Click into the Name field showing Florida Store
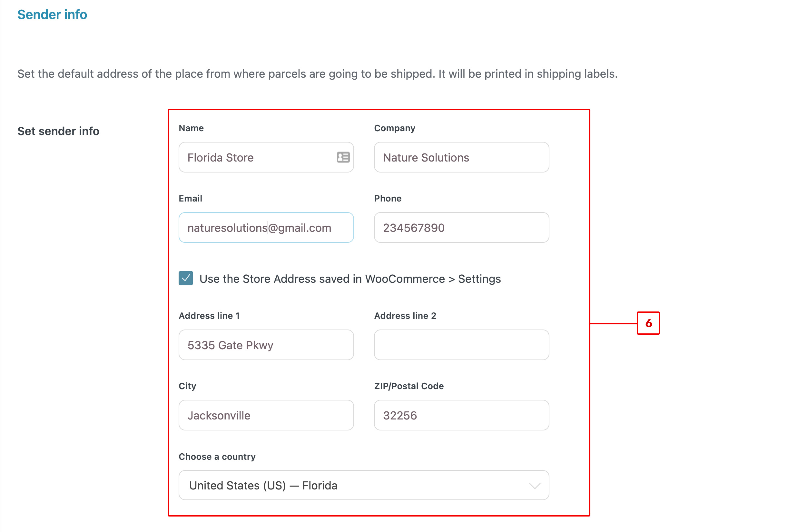The image size is (788, 532). click(x=266, y=157)
